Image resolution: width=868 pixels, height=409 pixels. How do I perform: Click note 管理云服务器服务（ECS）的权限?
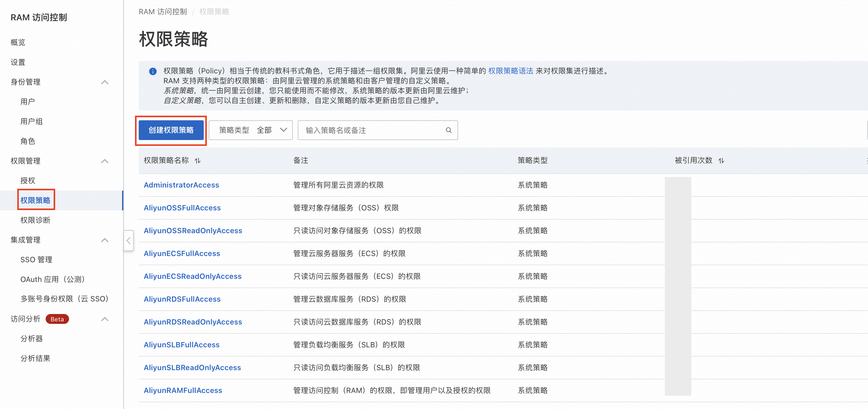(350, 254)
